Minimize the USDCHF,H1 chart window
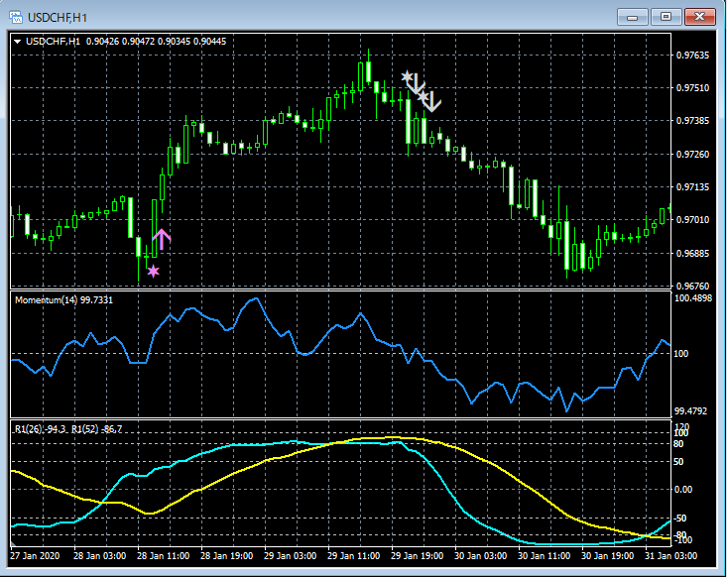 pyautogui.click(x=635, y=16)
